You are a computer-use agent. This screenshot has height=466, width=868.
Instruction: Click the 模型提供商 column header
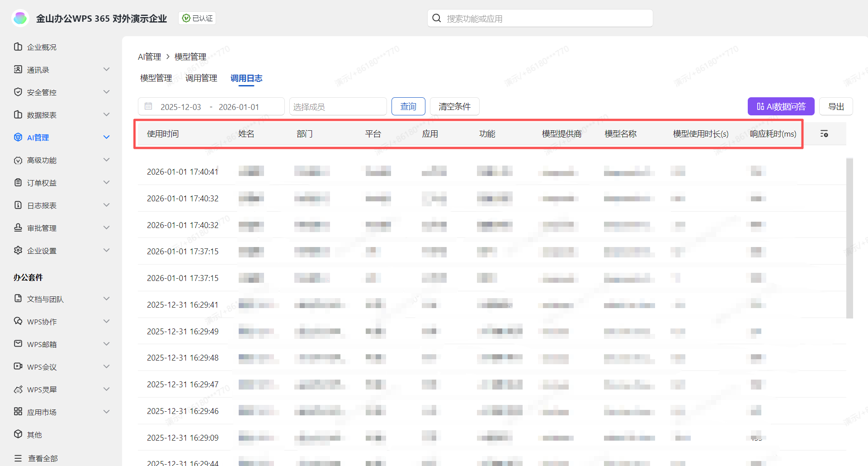pyautogui.click(x=561, y=133)
